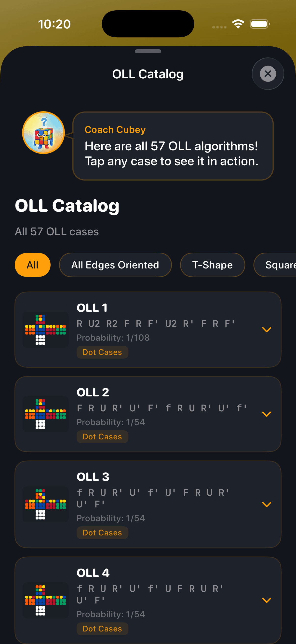Enable the T-Shape filter
The height and width of the screenshot is (644, 296).
tap(212, 265)
